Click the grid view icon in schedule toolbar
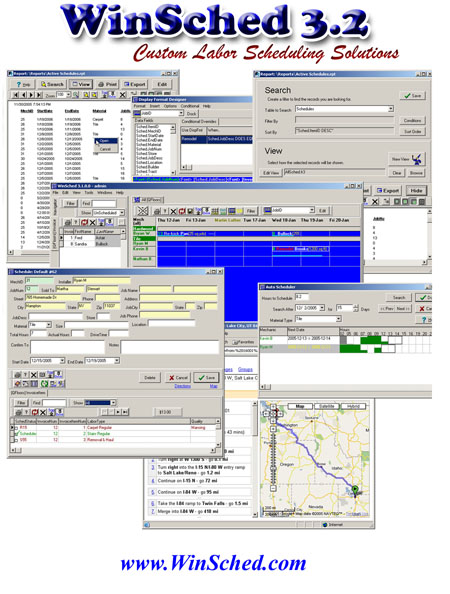This screenshot has width=450, height=594. tap(215, 211)
